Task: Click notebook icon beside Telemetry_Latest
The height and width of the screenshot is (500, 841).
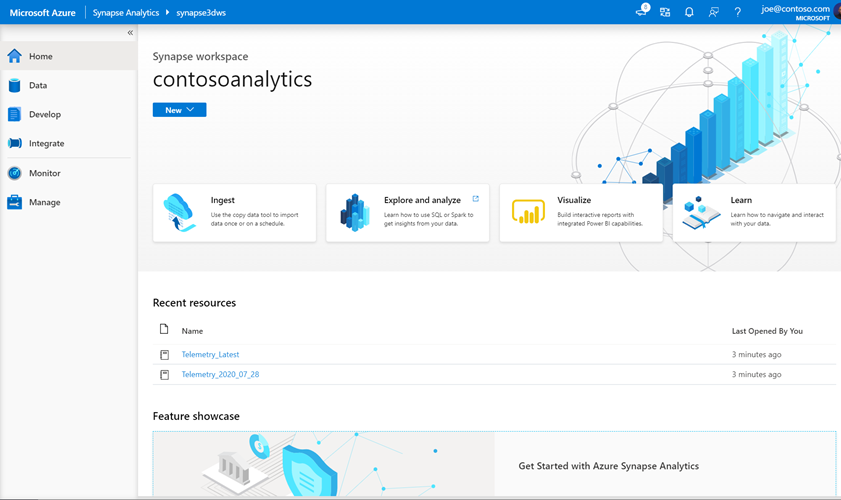Action: tap(165, 355)
